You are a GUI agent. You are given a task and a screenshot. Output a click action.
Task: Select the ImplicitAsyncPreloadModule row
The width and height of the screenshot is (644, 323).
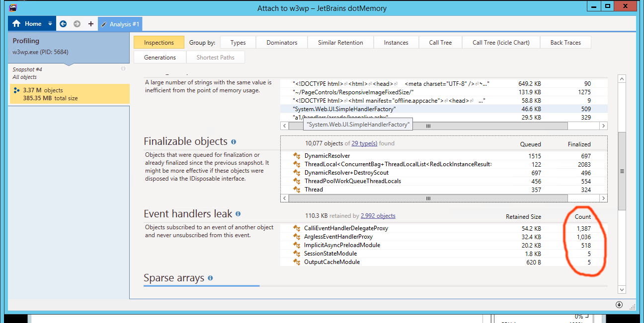pos(444,245)
